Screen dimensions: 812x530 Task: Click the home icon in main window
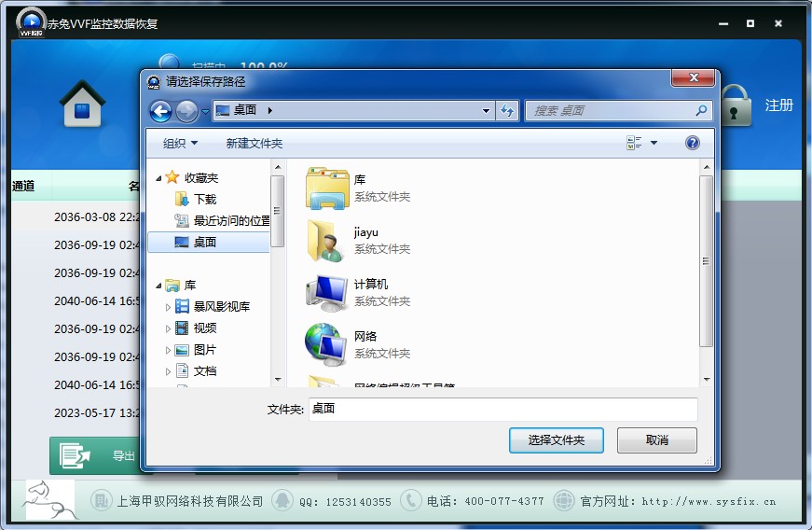[x=82, y=104]
